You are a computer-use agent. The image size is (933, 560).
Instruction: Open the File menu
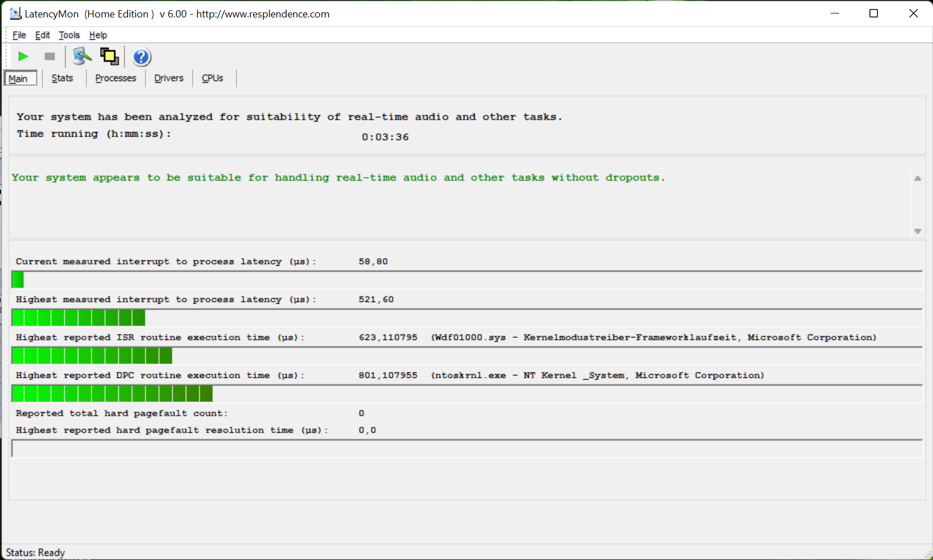pos(19,35)
